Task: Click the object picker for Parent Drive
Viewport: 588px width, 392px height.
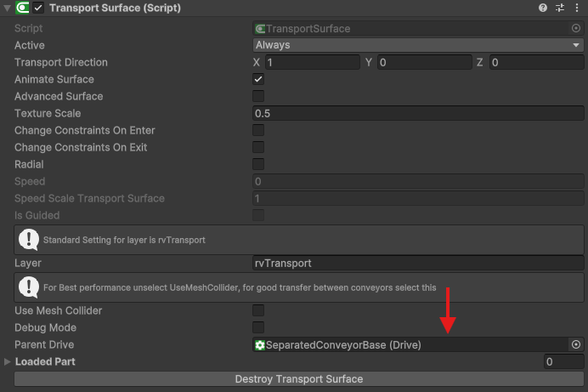Action: 576,344
